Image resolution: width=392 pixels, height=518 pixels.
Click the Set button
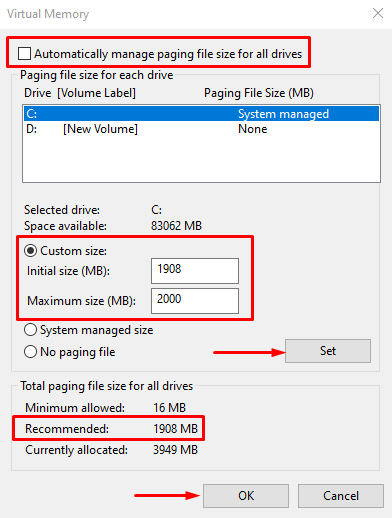tap(328, 351)
